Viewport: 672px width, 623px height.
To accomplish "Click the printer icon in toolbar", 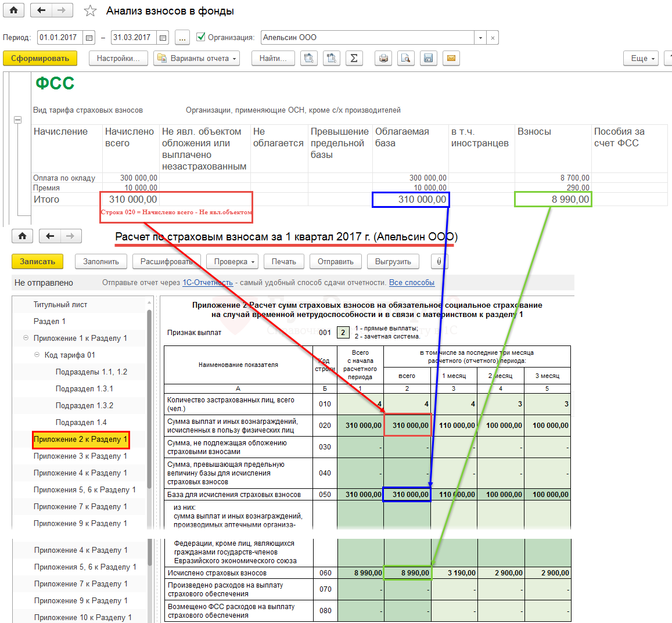I will coord(383,58).
